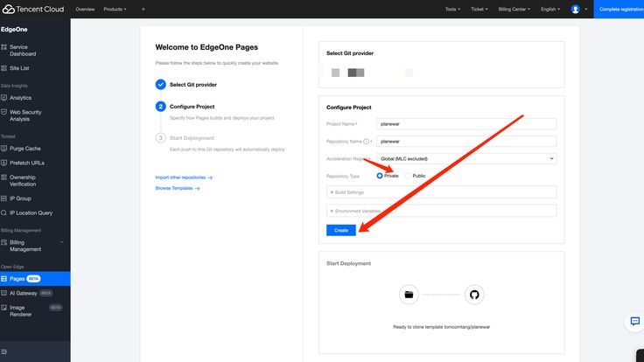Click the Pages BETA badge
The width and height of the screenshot is (644, 362).
click(33, 279)
